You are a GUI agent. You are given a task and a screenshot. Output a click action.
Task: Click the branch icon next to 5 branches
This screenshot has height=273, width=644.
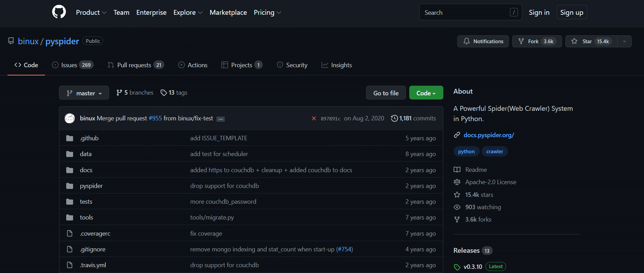tap(119, 93)
